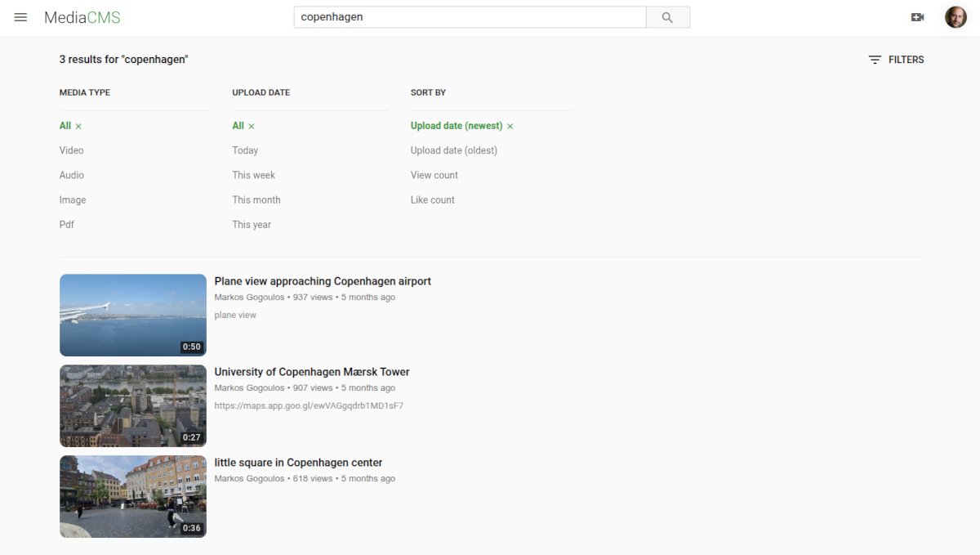The image size is (980, 555).
Task: Remove the 'All' upload date filter
Action: (x=252, y=127)
